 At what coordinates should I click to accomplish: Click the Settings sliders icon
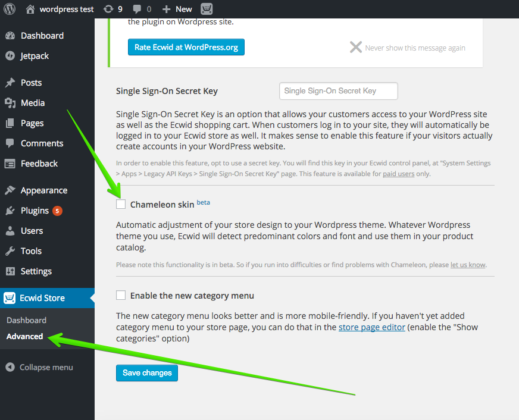coord(10,271)
